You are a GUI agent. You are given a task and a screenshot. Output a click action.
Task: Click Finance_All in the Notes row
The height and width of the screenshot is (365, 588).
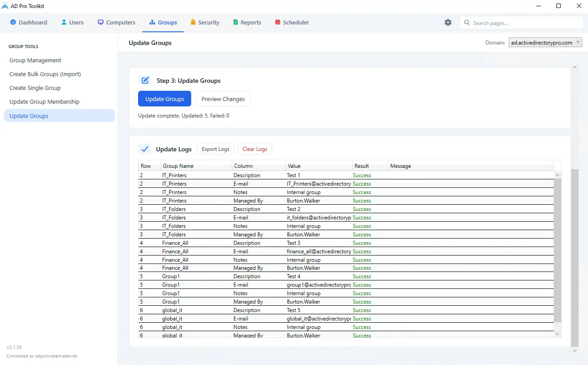175,260
